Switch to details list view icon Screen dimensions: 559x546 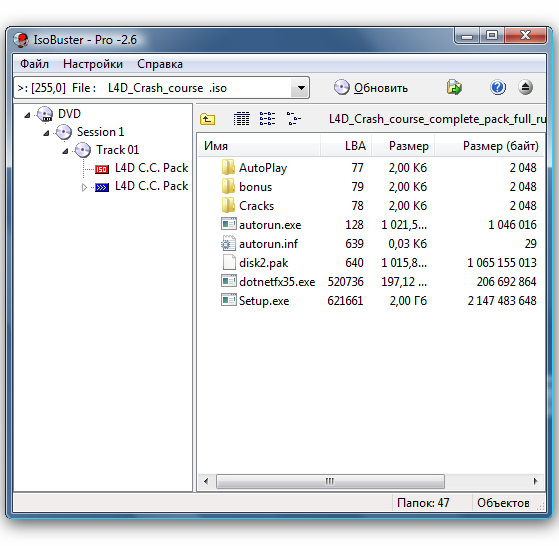pos(241,119)
